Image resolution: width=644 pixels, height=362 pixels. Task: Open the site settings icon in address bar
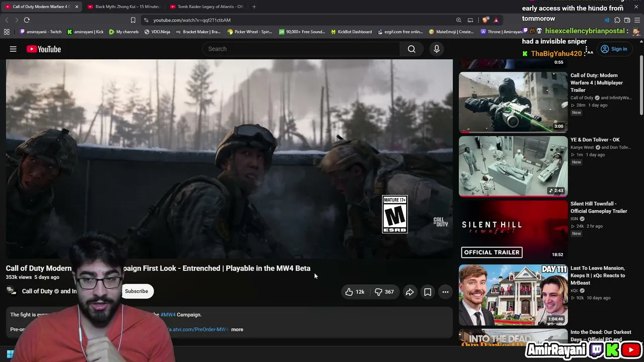[146, 20]
